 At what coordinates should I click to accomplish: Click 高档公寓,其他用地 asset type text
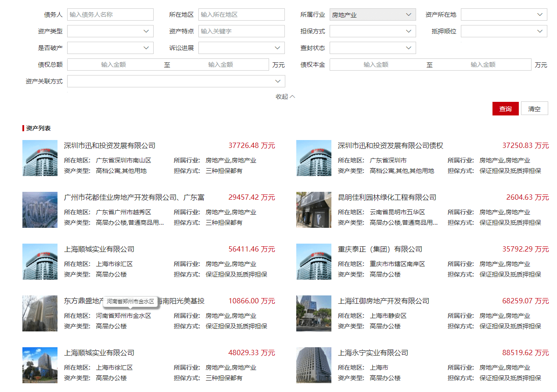pyautogui.click(x=121, y=171)
